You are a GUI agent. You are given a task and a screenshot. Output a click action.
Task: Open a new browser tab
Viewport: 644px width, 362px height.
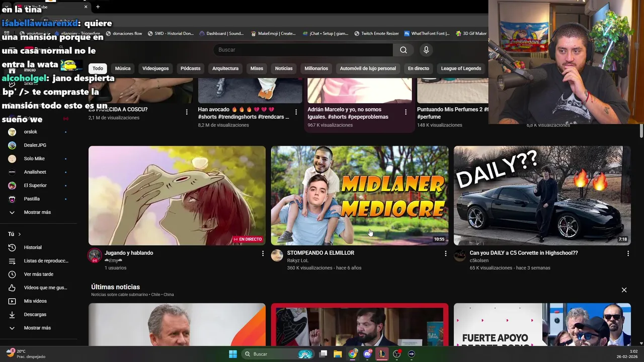[x=98, y=7]
